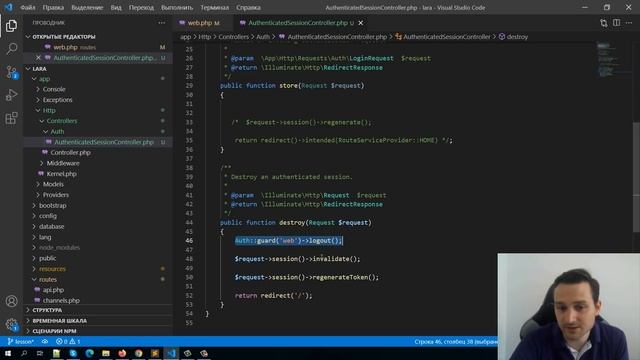Split the editor with the split icon
Screen dimensions: 640x360
tap(616, 23)
